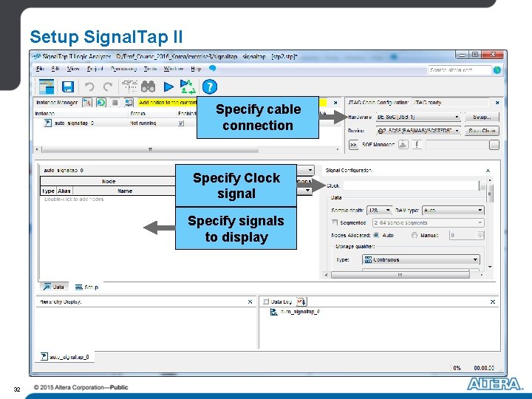Close the Instance Manager panel
532x399 pixels.
pyautogui.click(x=335, y=103)
